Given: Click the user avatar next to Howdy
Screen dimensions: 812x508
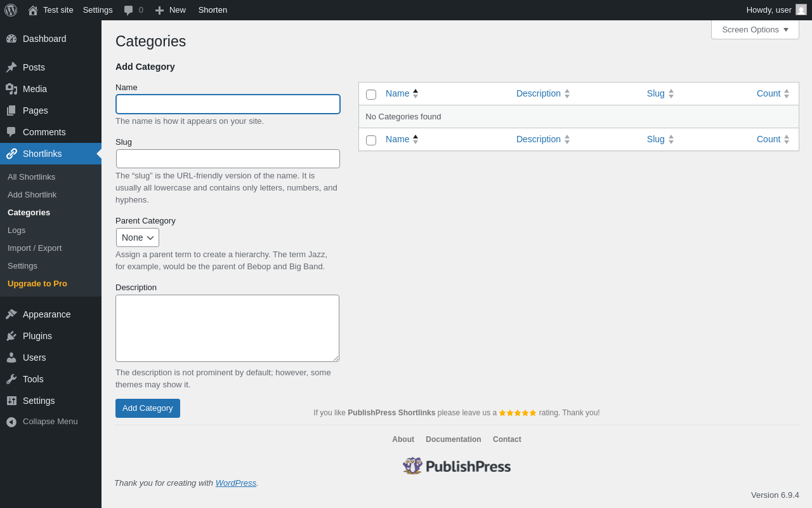Looking at the screenshot, I should 801,10.
